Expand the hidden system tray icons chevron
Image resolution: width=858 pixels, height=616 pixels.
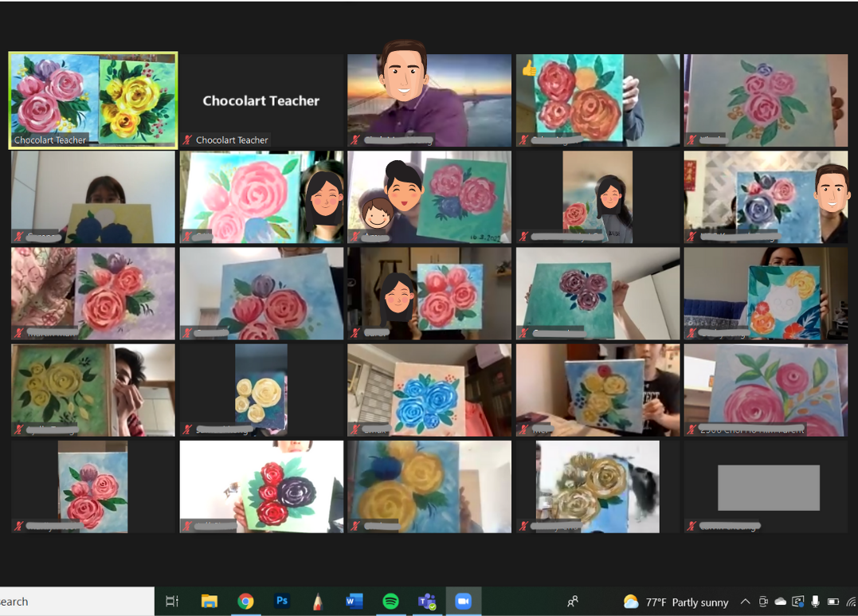tap(745, 602)
